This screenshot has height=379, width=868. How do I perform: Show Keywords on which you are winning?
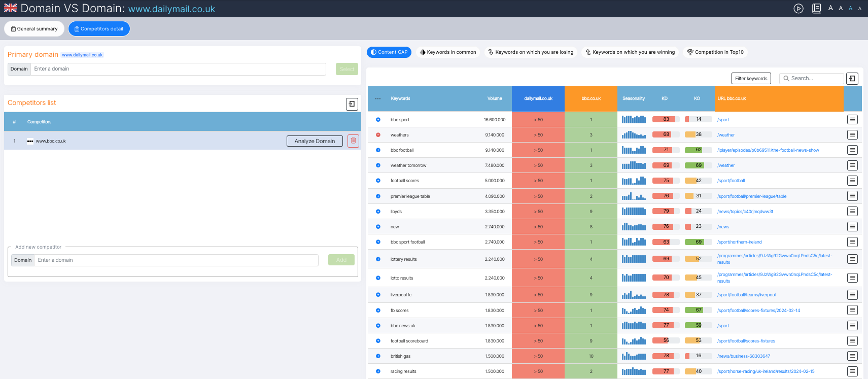[630, 52]
